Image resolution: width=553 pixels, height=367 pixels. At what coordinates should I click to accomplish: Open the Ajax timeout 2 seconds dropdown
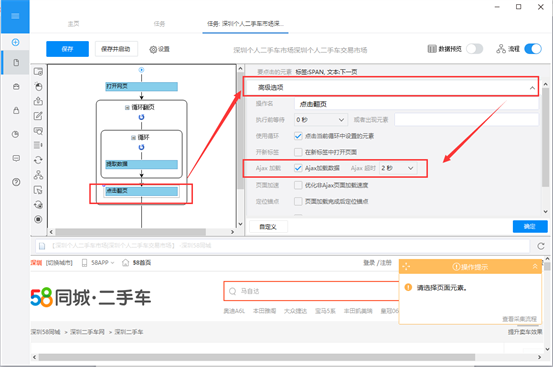[x=398, y=168]
